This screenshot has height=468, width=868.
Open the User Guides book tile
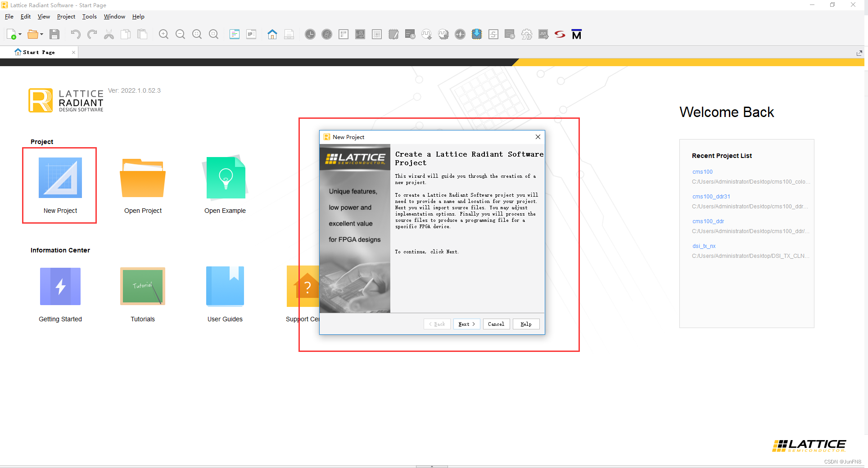pyautogui.click(x=225, y=294)
